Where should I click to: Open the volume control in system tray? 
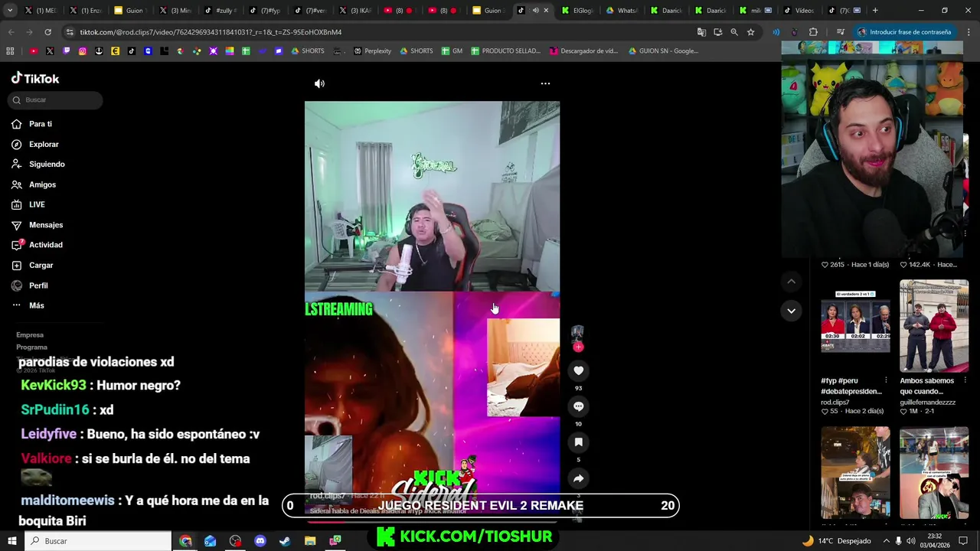coord(913,541)
